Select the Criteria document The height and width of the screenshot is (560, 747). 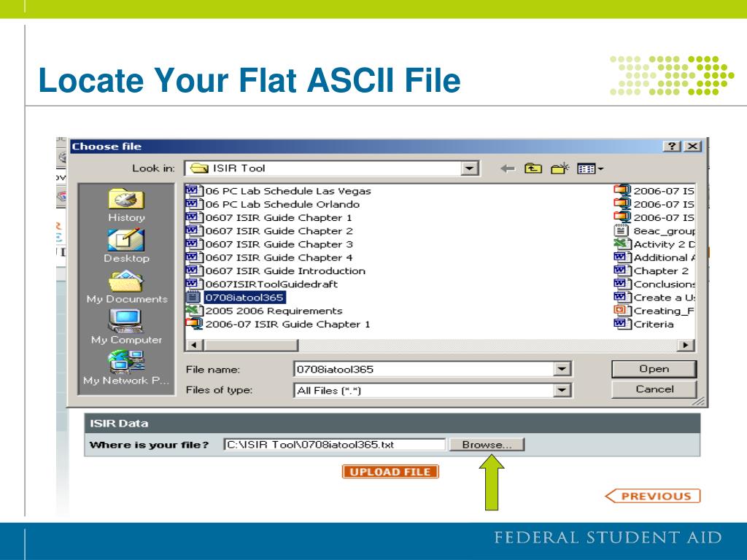coord(644,324)
